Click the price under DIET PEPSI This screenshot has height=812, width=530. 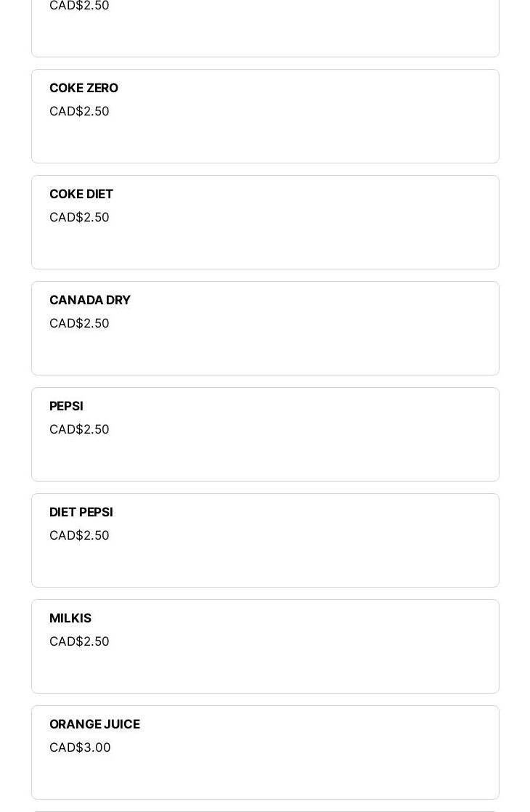point(79,535)
